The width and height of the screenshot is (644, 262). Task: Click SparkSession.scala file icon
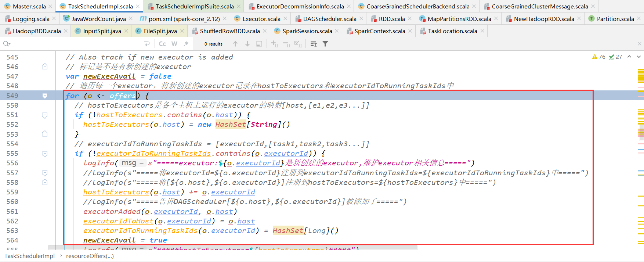coord(277,31)
